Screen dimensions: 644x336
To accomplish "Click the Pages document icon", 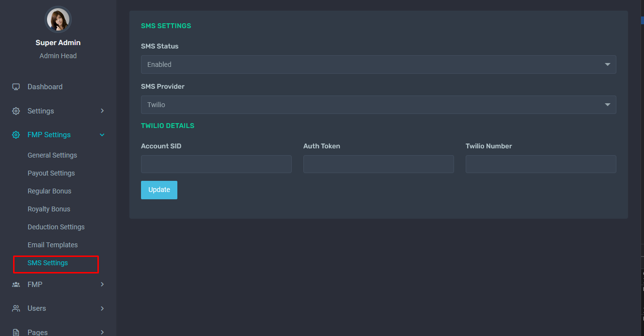I will pos(16,332).
